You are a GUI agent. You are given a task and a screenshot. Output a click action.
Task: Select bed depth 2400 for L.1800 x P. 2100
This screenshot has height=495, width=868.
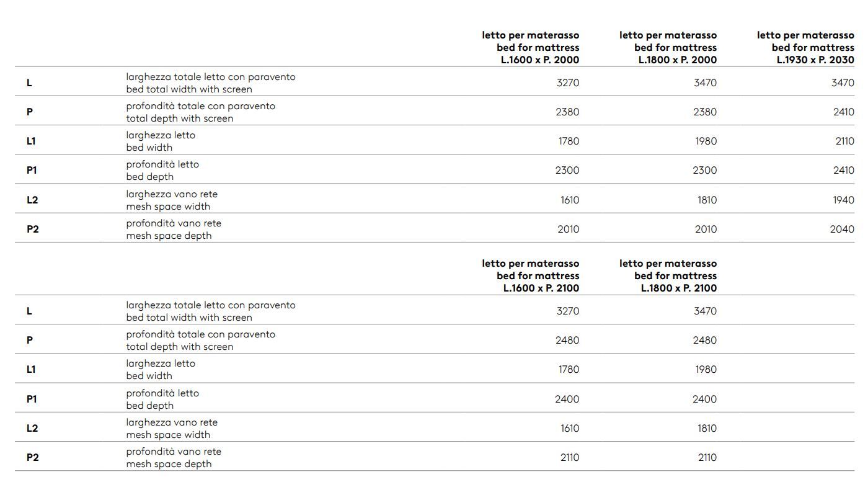(x=705, y=399)
